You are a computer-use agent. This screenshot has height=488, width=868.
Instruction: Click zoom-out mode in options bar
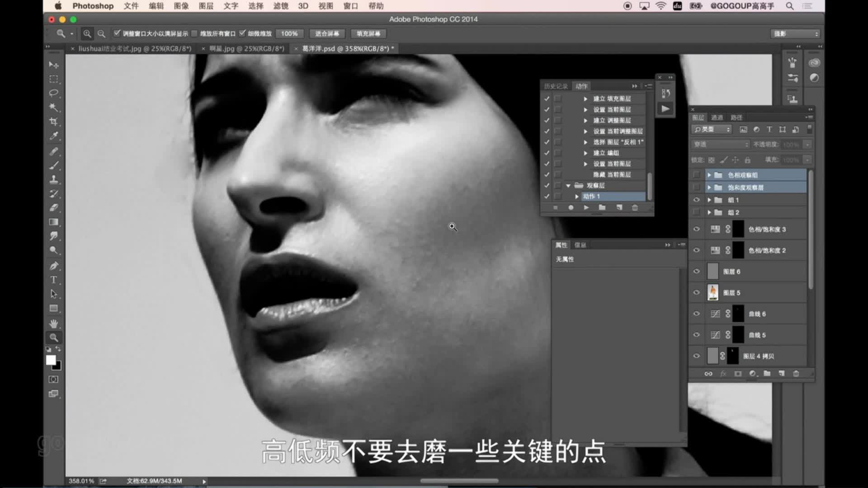(101, 33)
